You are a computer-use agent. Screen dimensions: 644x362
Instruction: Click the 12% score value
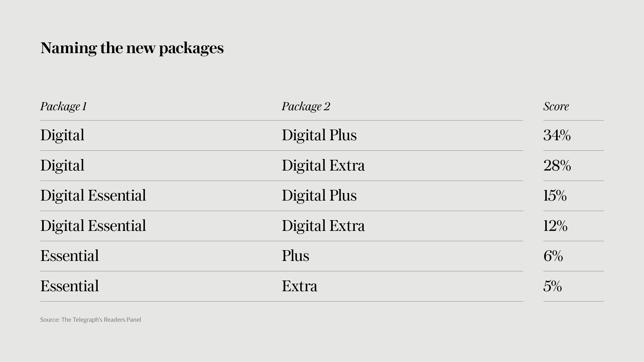pos(555,226)
